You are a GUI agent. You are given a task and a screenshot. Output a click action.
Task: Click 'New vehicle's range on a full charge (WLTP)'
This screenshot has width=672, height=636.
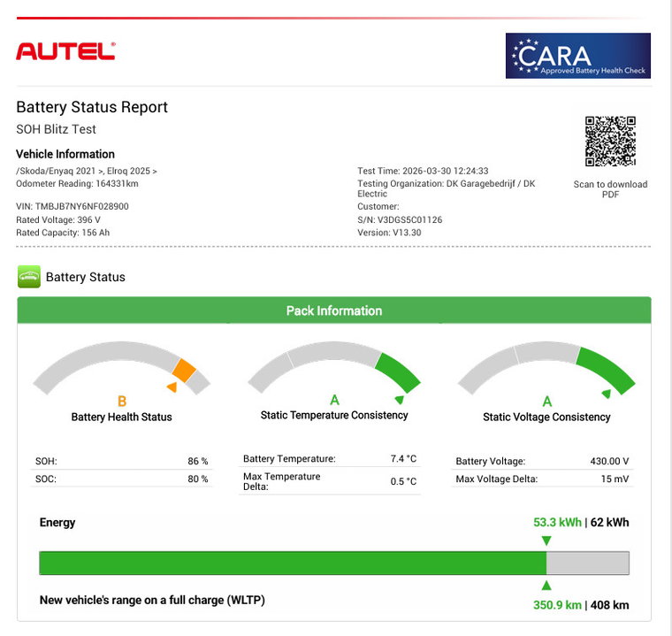coord(152,600)
